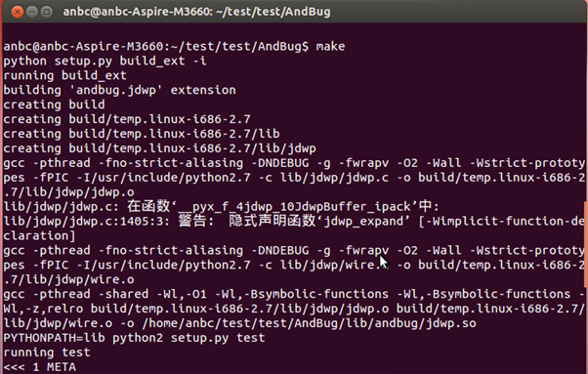Click the running build_ext output line
Screen dimensions: 588x374
click(x=64, y=76)
